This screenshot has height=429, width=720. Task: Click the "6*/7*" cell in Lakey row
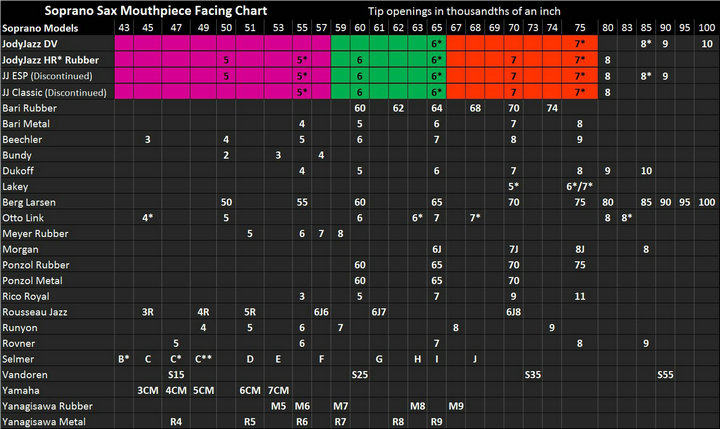pos(579,187)
